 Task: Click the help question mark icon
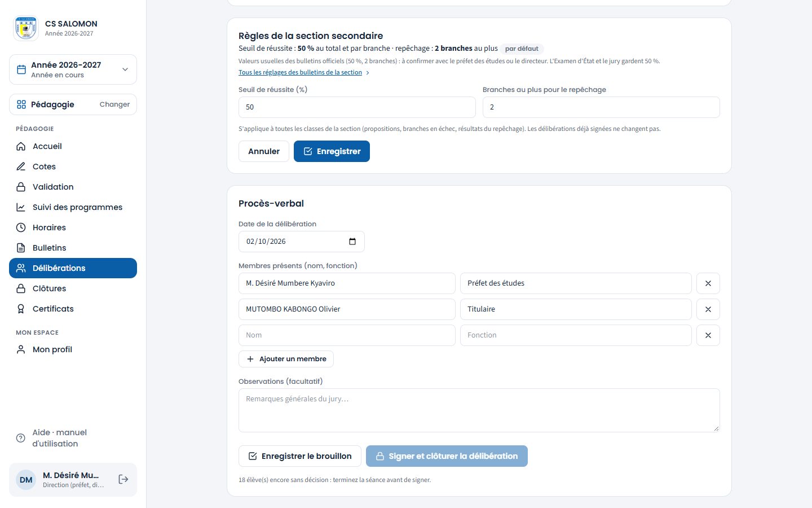click(21, 438)
